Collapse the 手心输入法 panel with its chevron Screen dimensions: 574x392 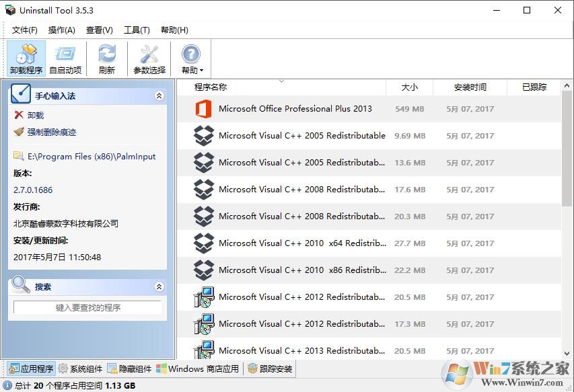[159, 95]
